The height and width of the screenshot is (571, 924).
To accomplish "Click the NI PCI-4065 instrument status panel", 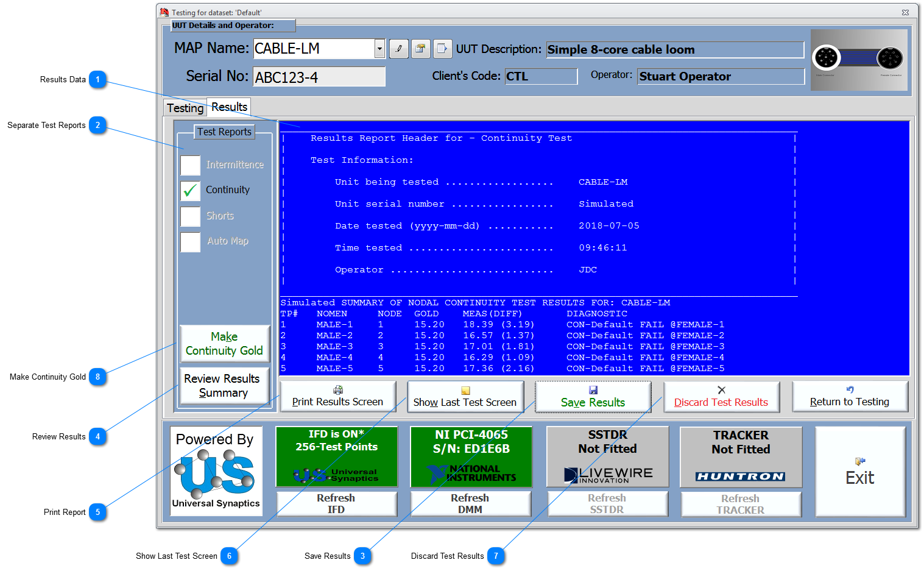I will [471, 456].
